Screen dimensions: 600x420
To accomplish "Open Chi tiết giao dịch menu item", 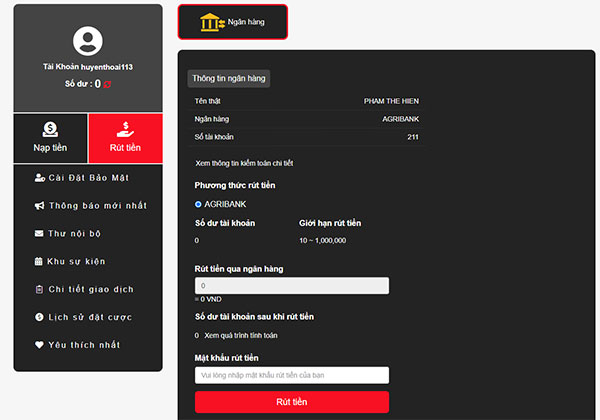I will pos(90,289).
